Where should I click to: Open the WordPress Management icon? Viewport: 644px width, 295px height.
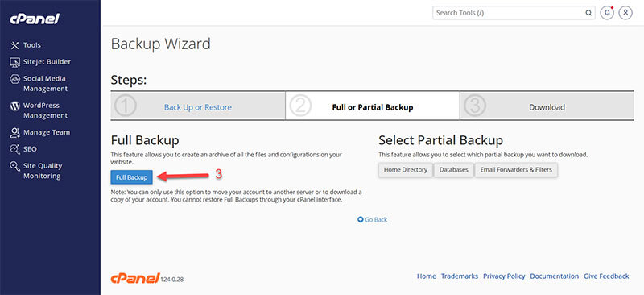[x=14, y=106]
